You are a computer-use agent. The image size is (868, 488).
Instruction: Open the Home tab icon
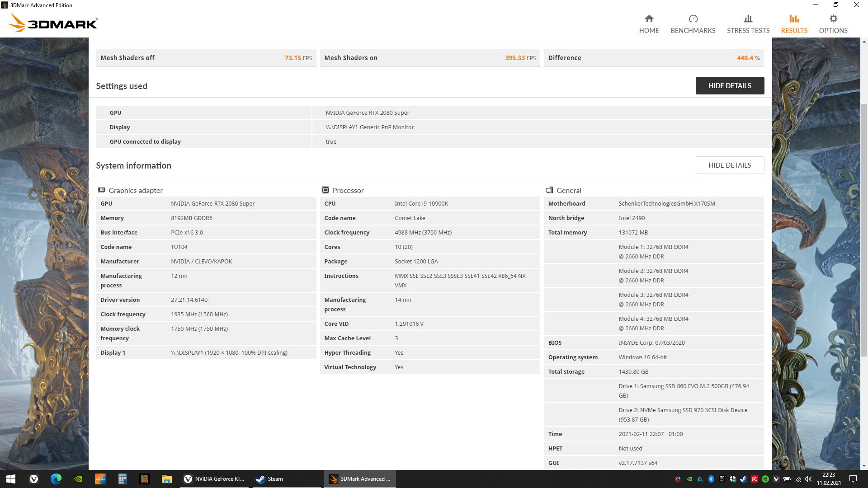tap(649, 19)
